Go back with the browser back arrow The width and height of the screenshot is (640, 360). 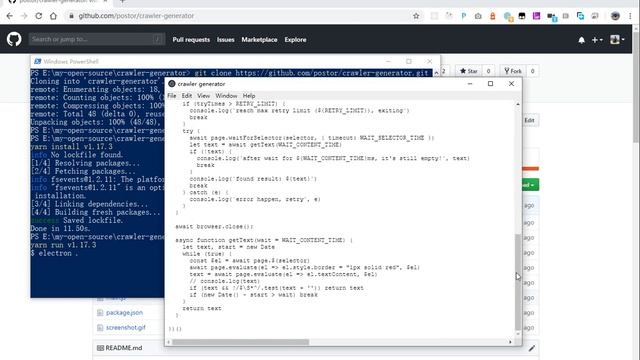(x=10, y=16)
